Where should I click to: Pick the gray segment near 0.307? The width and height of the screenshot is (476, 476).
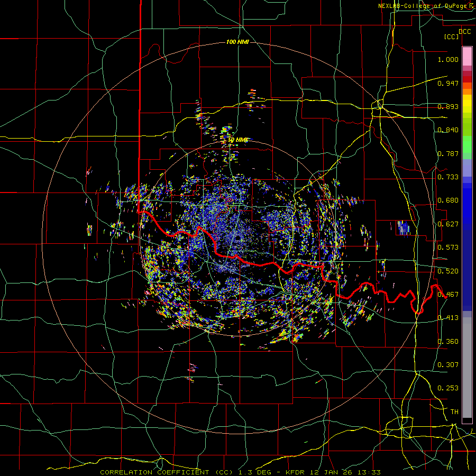pos(467,368)
